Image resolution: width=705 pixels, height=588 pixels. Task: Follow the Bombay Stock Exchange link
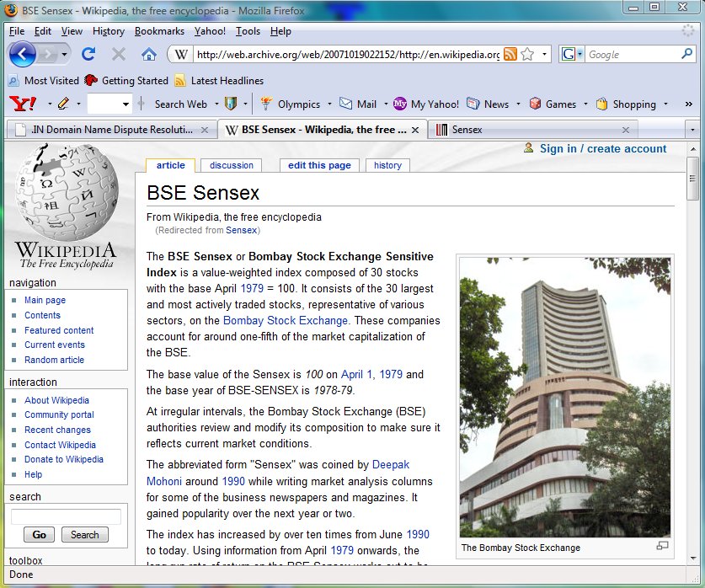click(x=286, y=320)
